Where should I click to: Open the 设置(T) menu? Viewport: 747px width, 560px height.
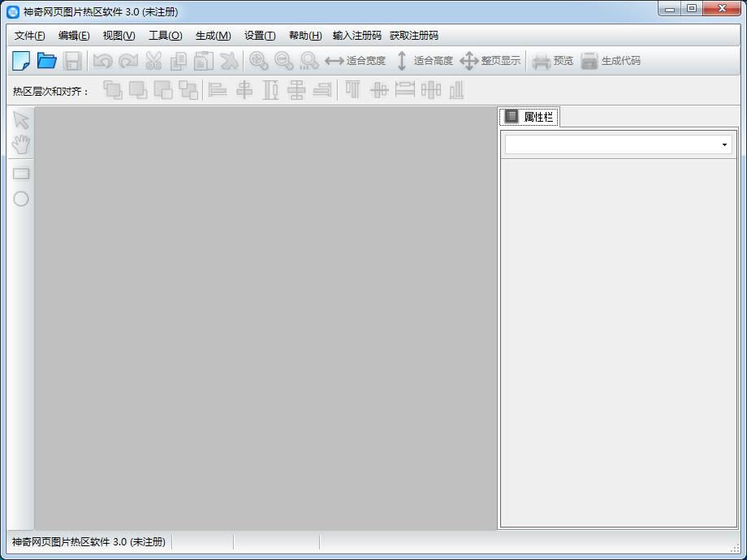click(260, 36)
